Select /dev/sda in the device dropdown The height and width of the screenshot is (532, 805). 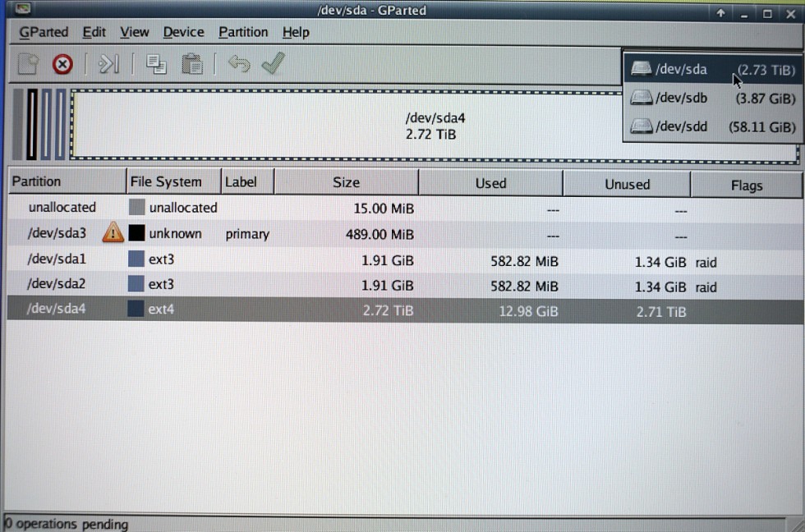[711, 70]
